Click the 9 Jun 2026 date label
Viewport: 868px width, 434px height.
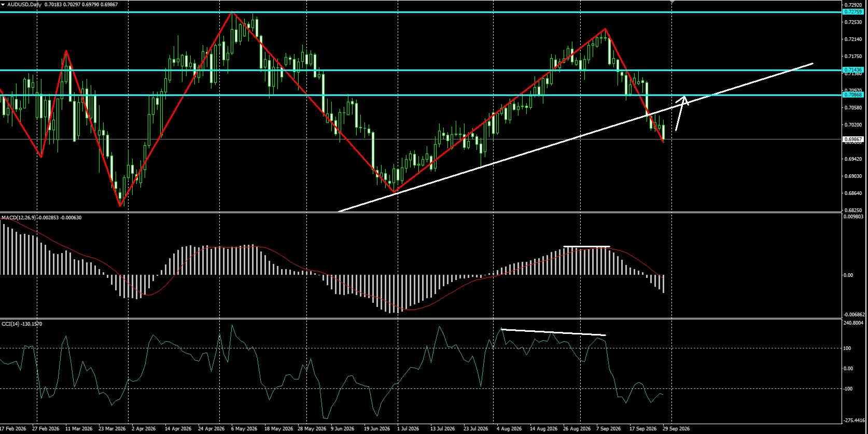click(x=343, y=429)
